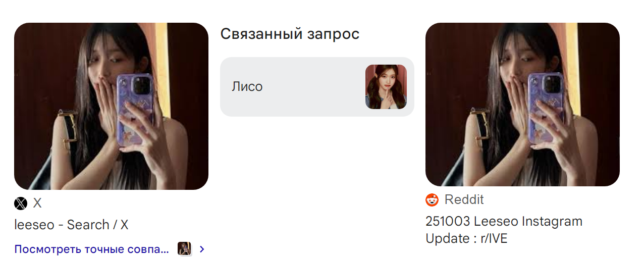The height and width of the screenshot is (257, 644).
Task: Click the X source name text
Action: (x=37, y=203)
